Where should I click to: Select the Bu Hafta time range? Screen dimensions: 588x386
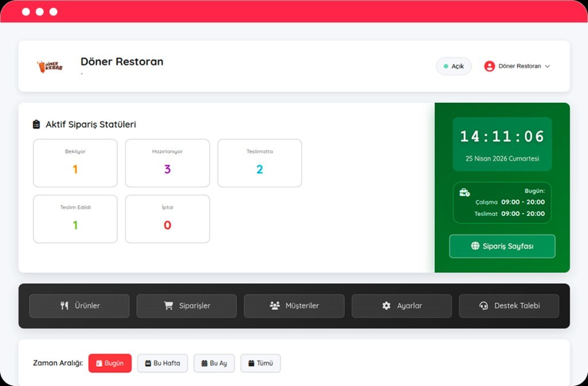coord(163,363)
